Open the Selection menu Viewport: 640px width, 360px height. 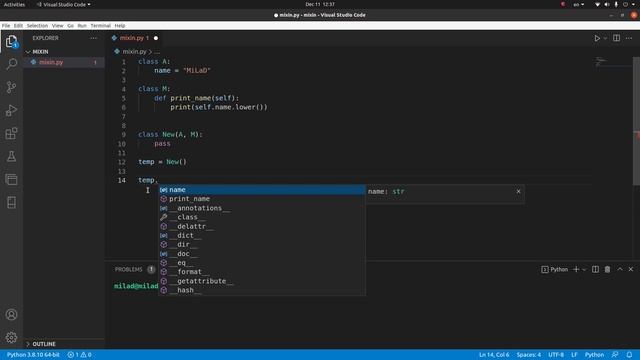pyautogui.click(x=37, y=25)
